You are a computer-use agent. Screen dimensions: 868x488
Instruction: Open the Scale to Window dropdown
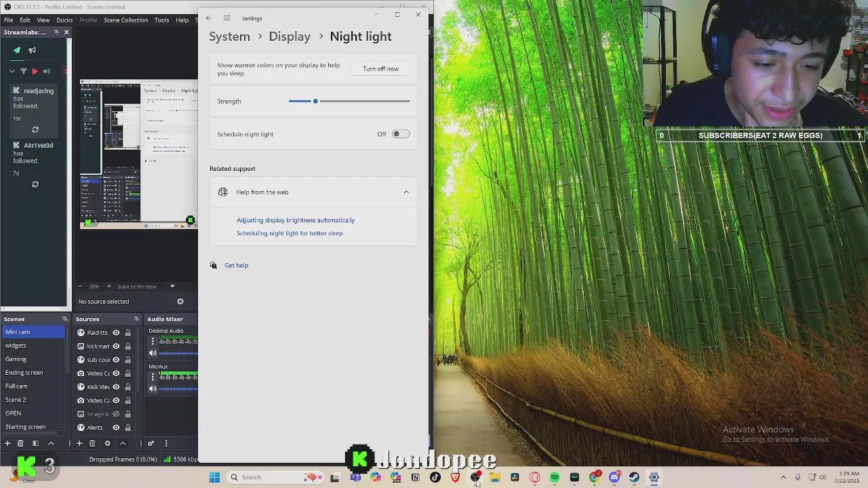coord(172,287)
